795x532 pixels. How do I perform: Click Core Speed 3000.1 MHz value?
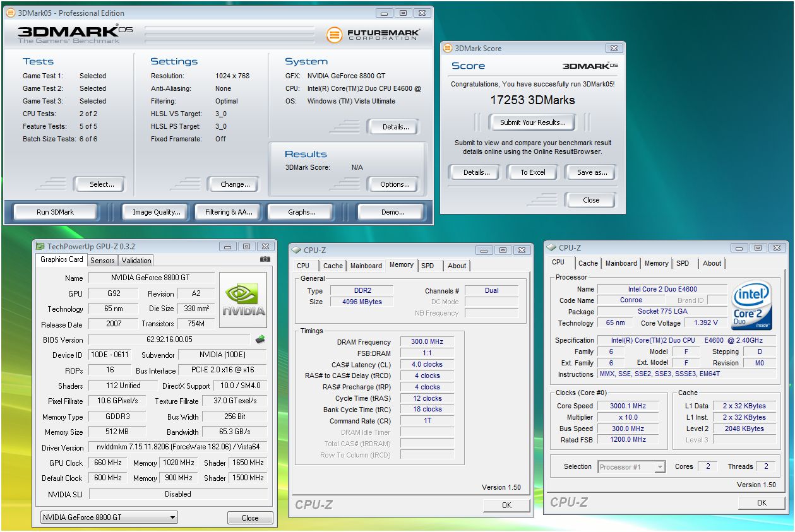628,406
